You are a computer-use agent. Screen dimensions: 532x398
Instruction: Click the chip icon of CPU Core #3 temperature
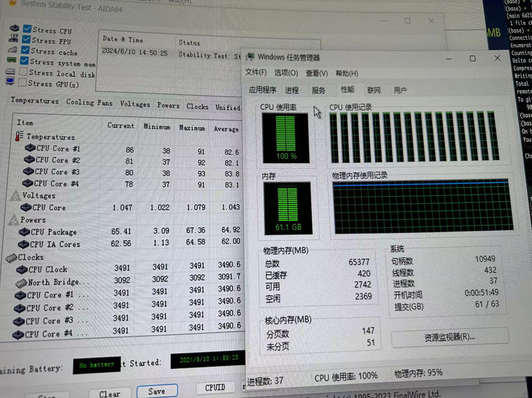pos(28,171)
